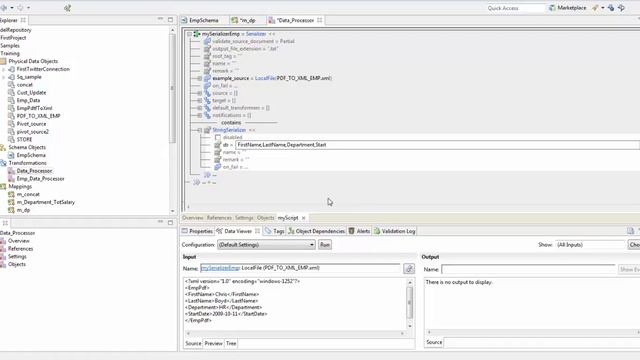Click the Mappings folder icon
The image size is (640, 360).
click(x=3, y=187)
